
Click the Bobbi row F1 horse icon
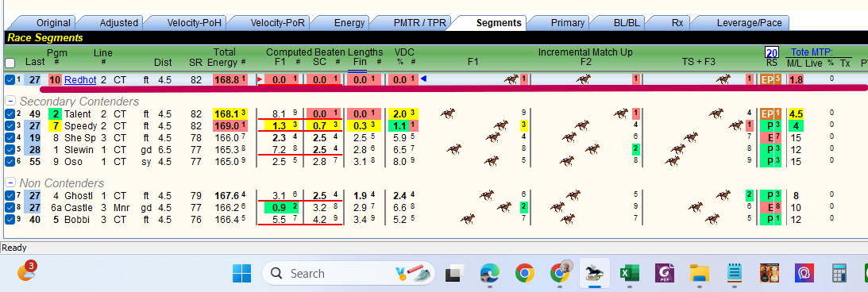click(x=468, y=219)
